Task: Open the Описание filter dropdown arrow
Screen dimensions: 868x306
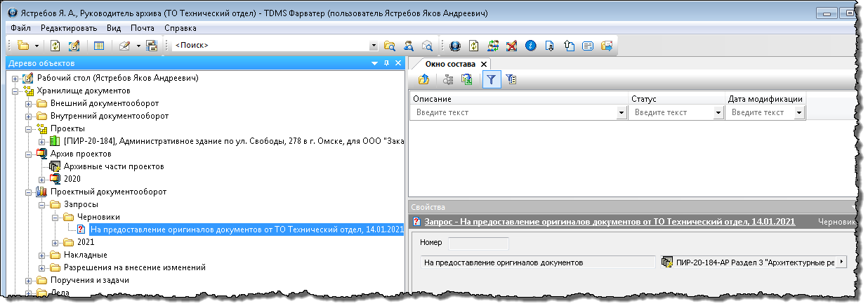Action: [622, 112]
